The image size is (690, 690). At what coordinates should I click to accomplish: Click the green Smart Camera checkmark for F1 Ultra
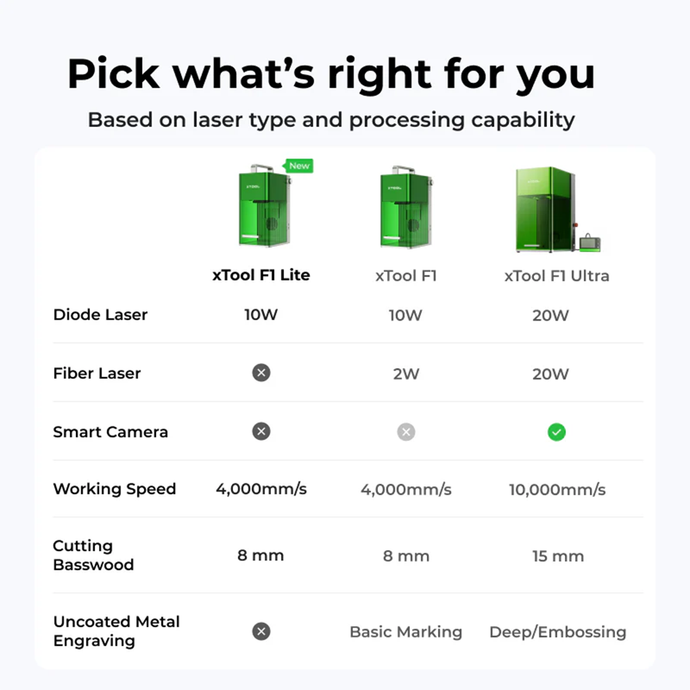pyautogui.click(x=557, y=432)
